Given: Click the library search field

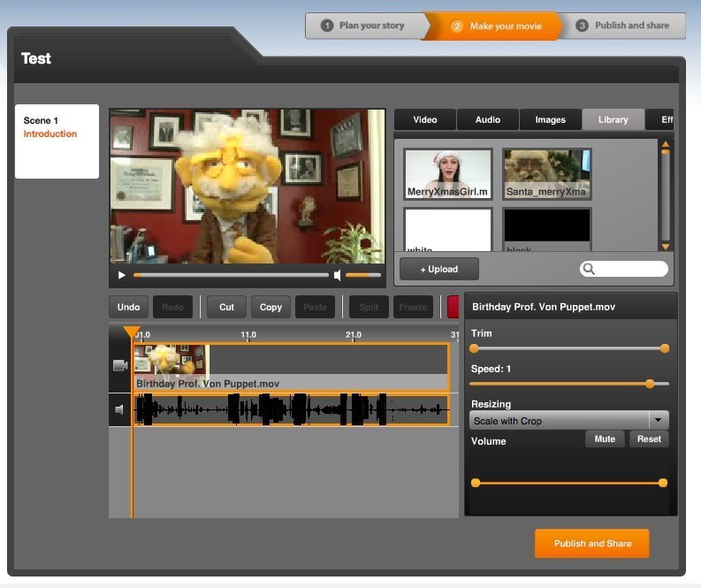Looking at the screenshot, I should point(624,269).
